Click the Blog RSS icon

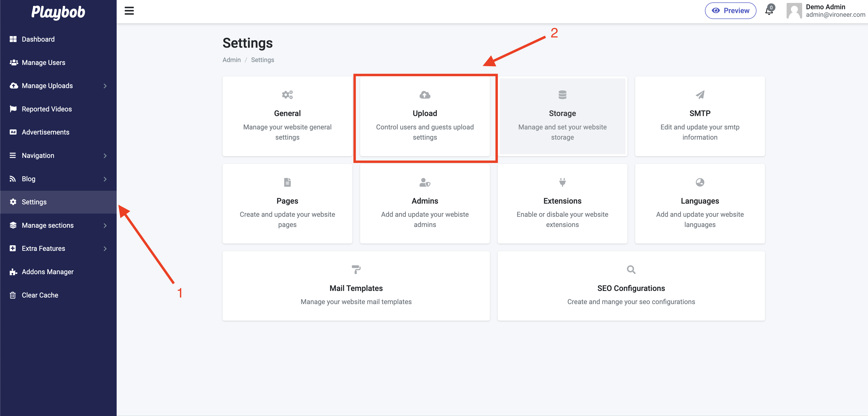coord(13,179)
